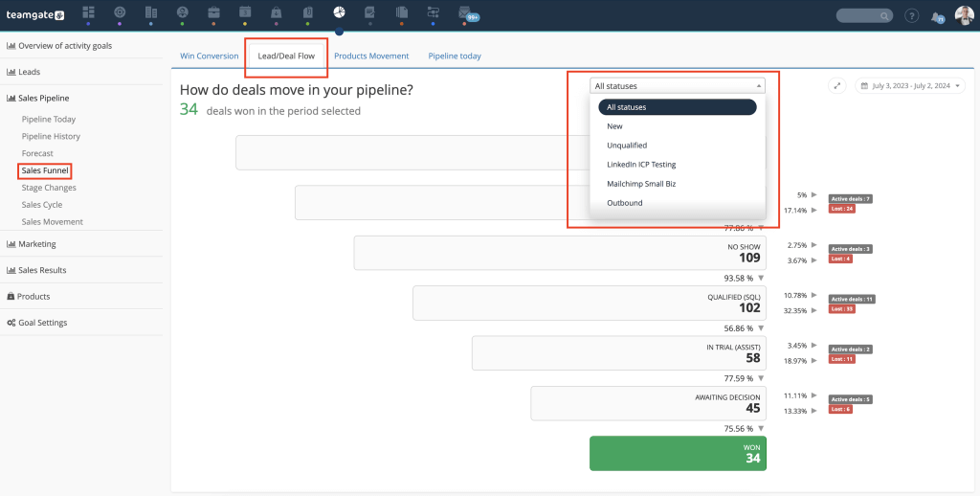Image resolution: width=980 pixels, height=496 pixels.
Task: Click the user profile avatar
Action: (x=964, y=15)
